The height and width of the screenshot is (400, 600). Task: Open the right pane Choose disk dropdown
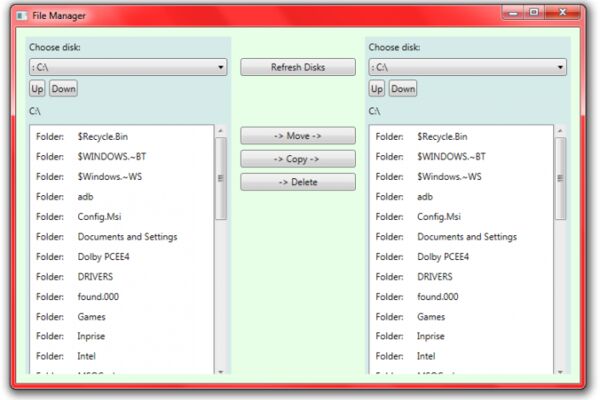[x=467, y=67]
